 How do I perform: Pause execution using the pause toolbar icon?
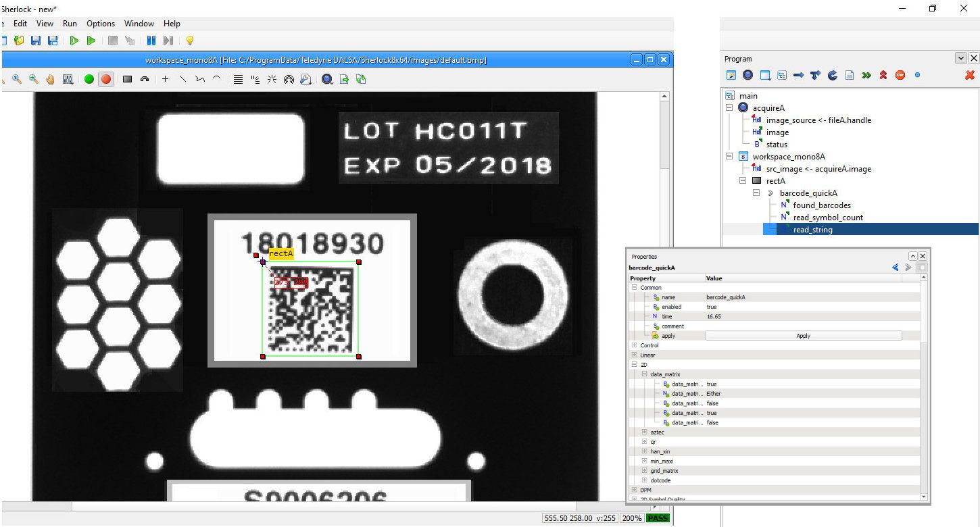click(x=151, y=41)
